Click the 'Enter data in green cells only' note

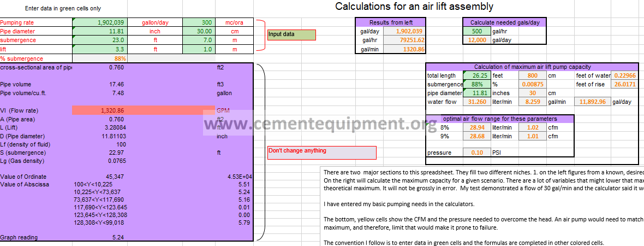(x=63, y=8)
